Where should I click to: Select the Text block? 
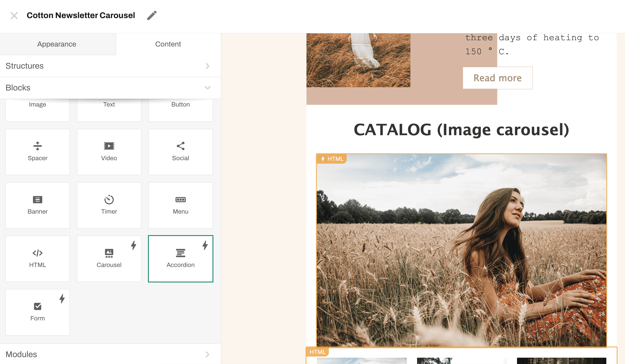point(109,110)
